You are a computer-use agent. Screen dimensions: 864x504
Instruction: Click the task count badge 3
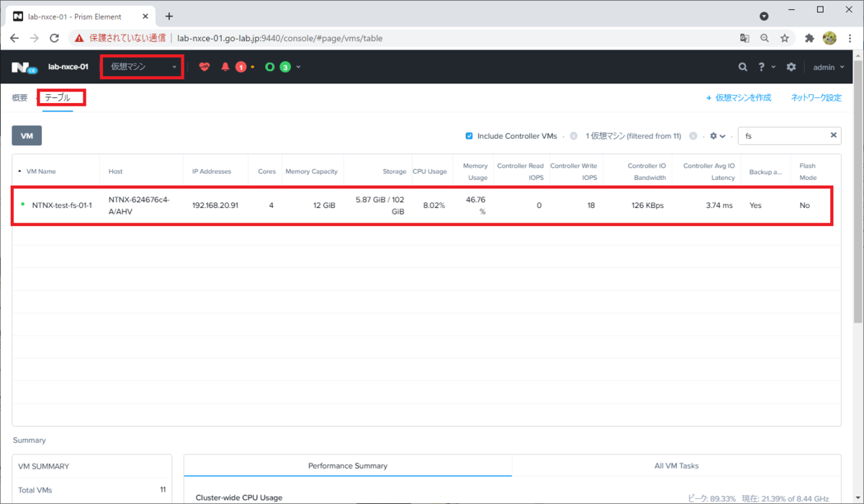pyautogui.click(x=285, y=67)
